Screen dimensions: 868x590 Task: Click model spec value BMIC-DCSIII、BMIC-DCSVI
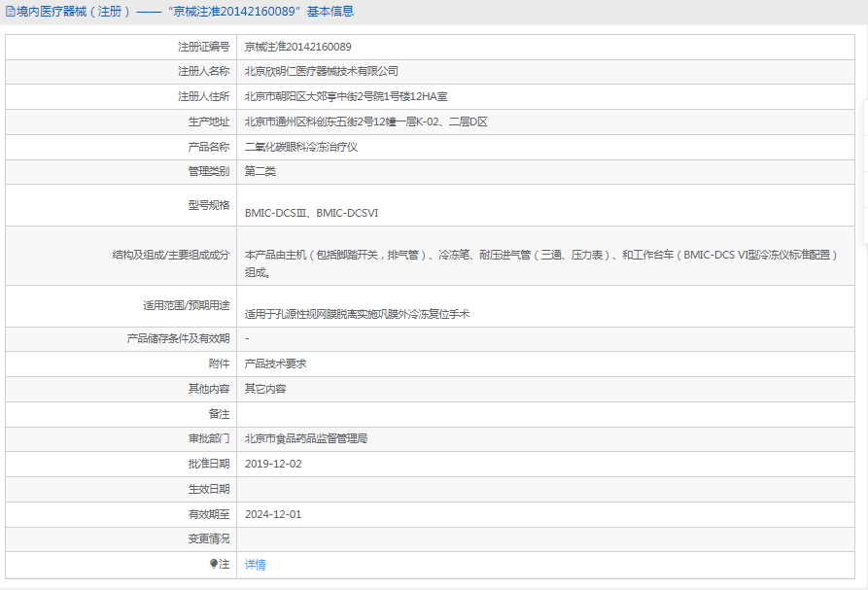tap(317, 211)
